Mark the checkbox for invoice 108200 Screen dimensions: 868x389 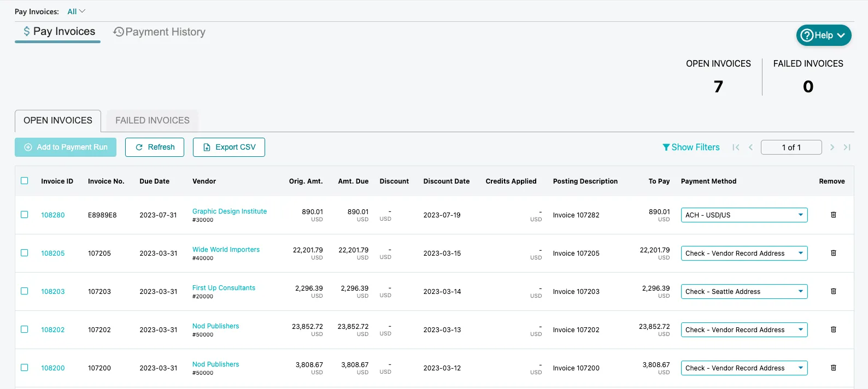(25, 368)
